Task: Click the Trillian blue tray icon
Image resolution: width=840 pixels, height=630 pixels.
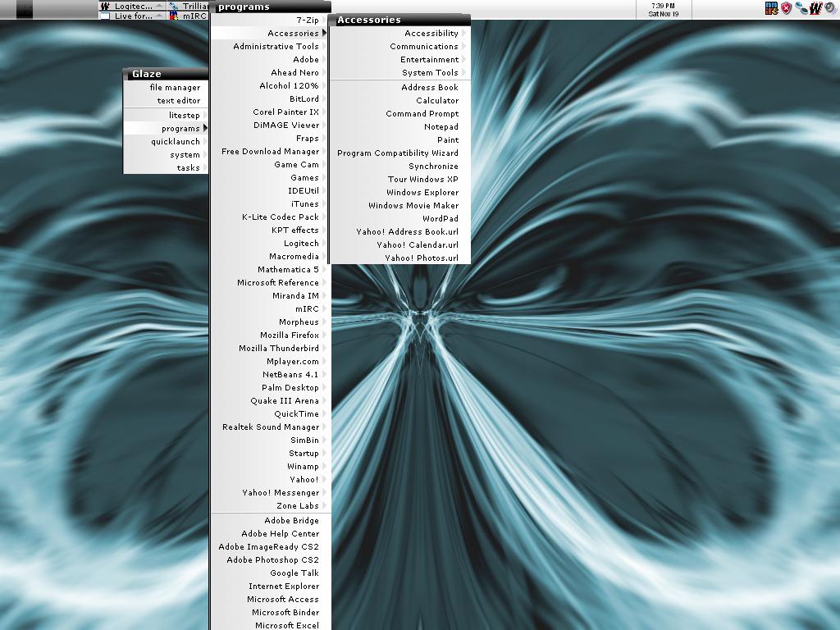Action: tap(801, 8)
